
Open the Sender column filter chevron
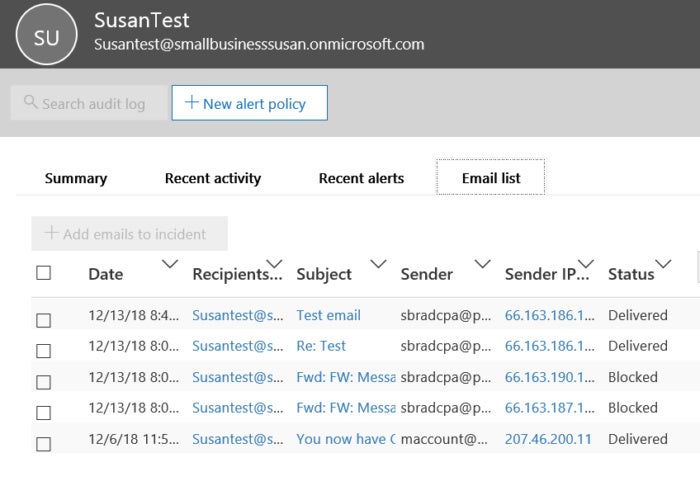click(483, 264)
